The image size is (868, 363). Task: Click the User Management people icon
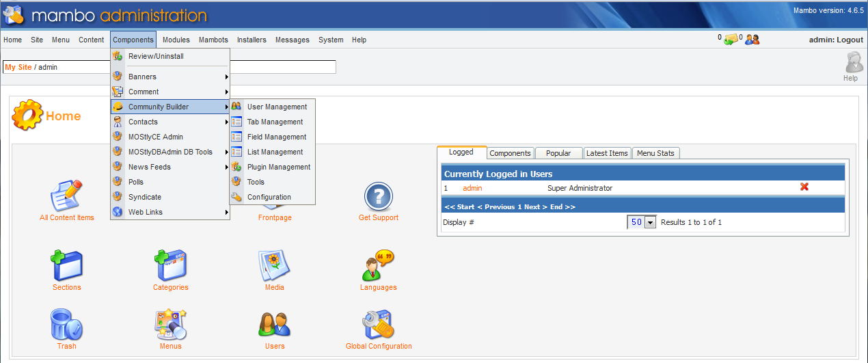coord(236,107)
